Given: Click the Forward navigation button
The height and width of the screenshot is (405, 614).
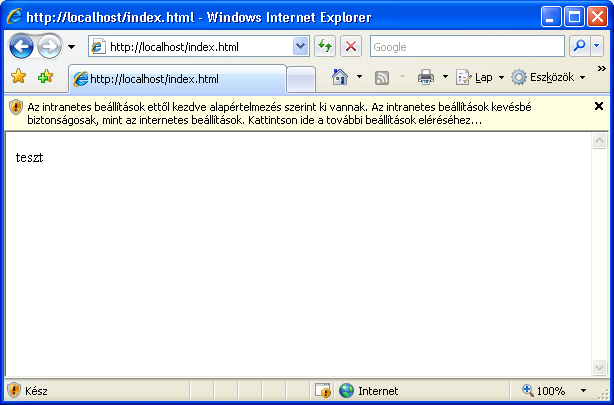Looking at the screenshot, I should tap(49, 46).
